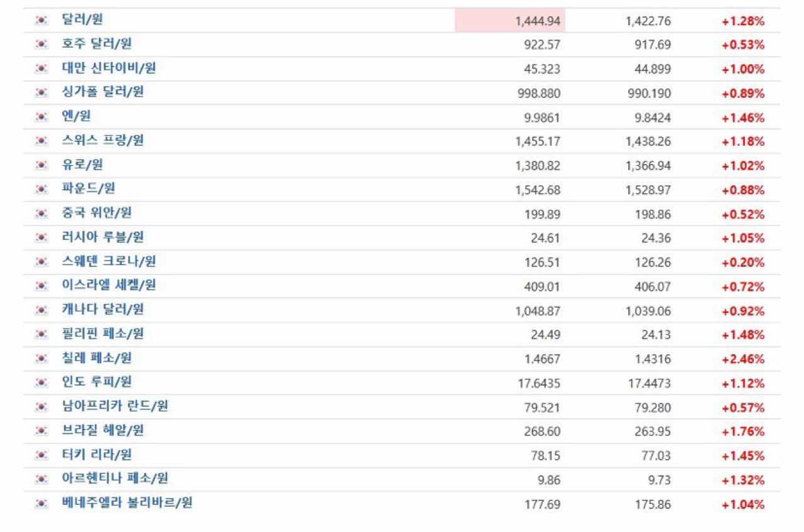Image resolution: width=804 pixels, height=532 pixels.
Task: Click the flag icon next to 파운드/원
Action: tap(41, 189)
